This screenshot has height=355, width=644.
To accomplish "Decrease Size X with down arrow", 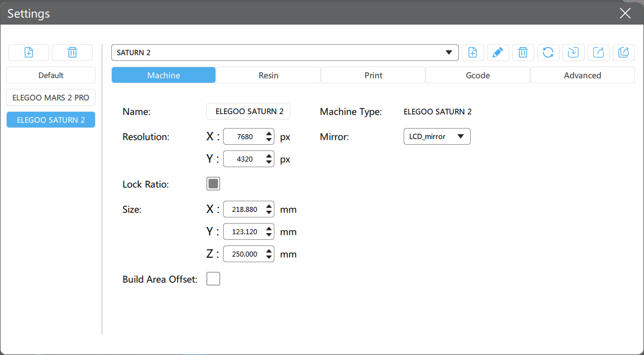I will [269, 213].
